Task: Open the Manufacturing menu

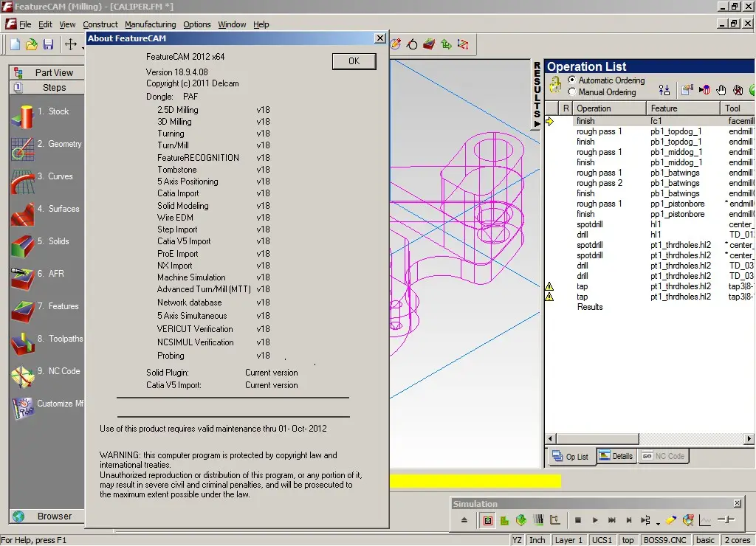Action: coord(151,24)
